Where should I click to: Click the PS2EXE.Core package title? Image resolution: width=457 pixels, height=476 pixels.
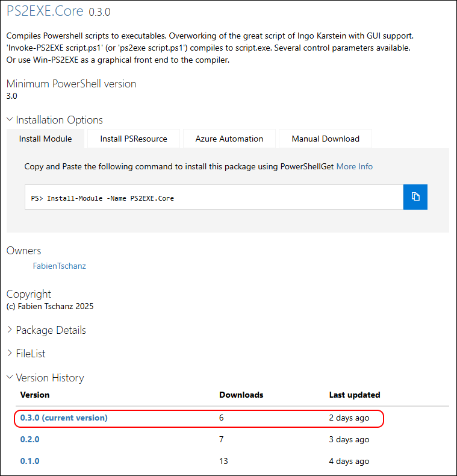45,11
